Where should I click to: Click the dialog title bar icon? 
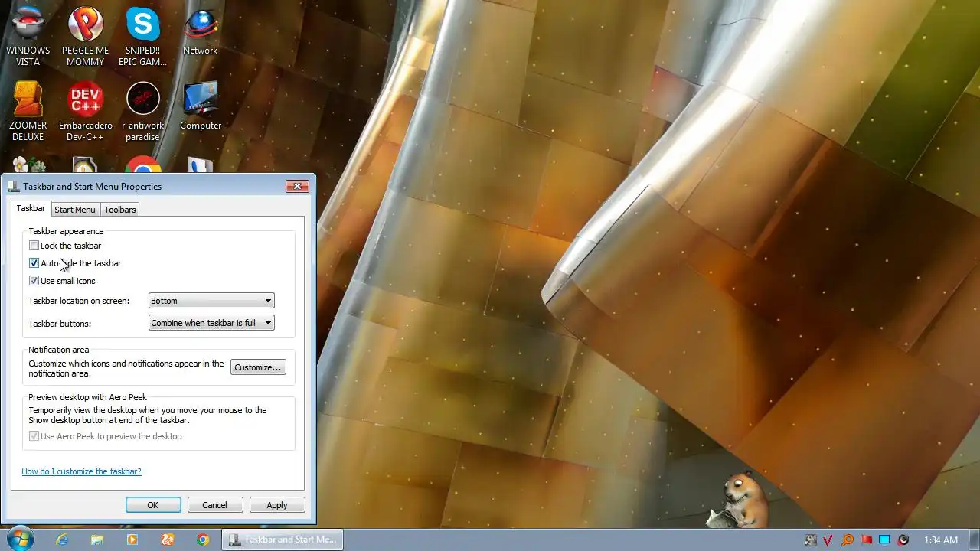coord(13,186)
